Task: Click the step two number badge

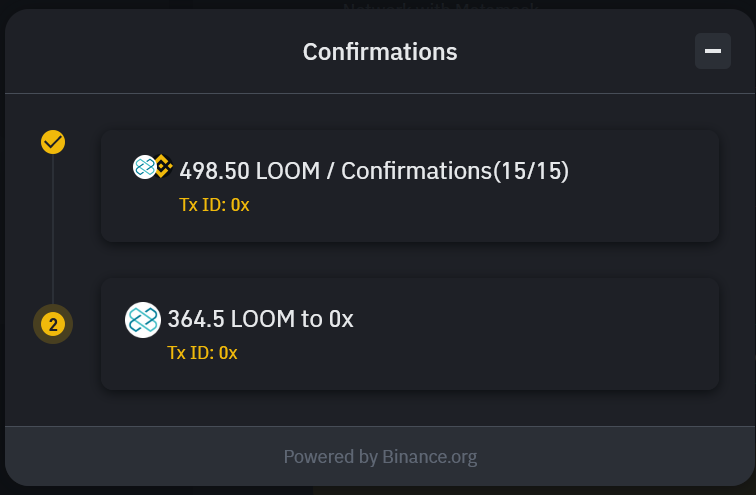Action: [x=53, y=324]
